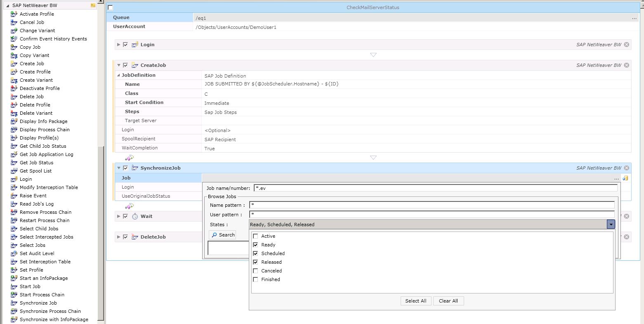Open the States dropdown
Image resolution: width=644 pixels, height=324 pixels.
click(x=611, y=224)
